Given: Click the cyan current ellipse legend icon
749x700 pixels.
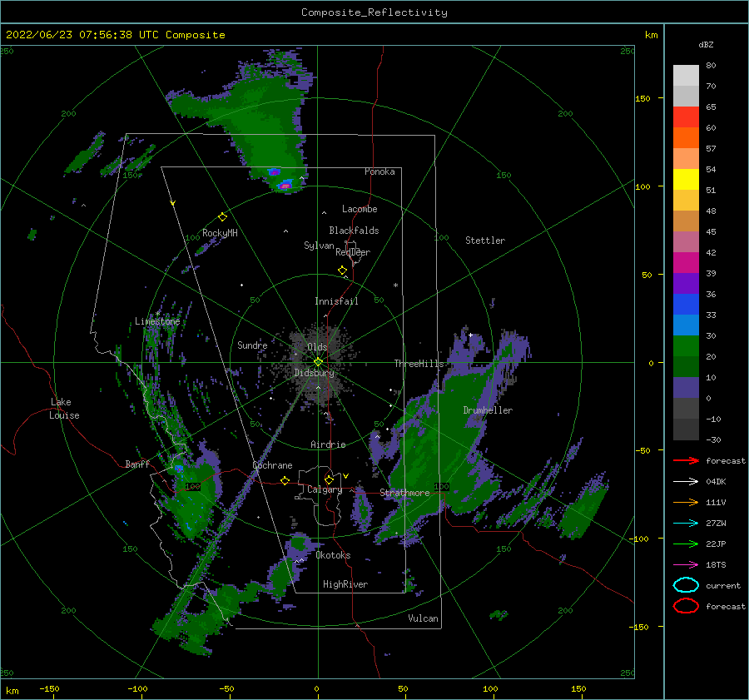Looking at the screenshot, I should (686, 585).
